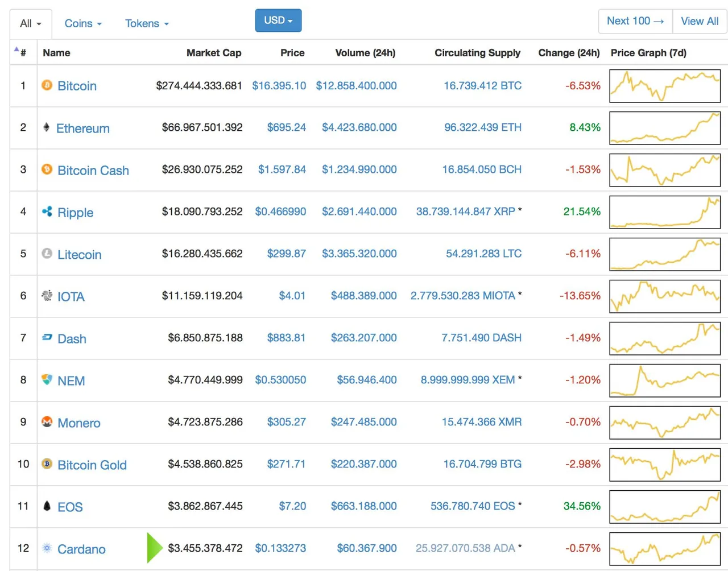Click IOTA's 7d price graph
This screenshot has width=728, height=571.
click(665, 296)
